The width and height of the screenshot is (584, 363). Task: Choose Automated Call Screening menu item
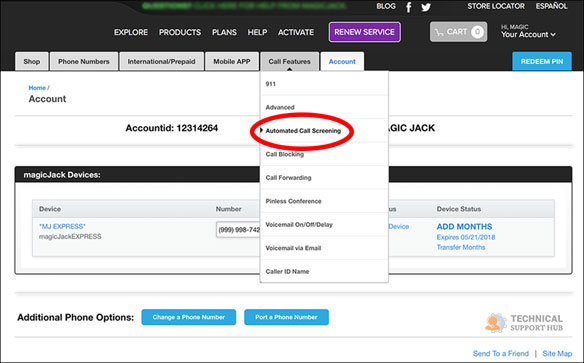324,131
